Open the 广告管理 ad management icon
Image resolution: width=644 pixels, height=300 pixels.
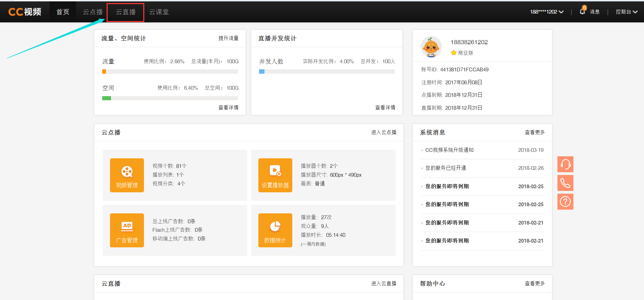127,230
